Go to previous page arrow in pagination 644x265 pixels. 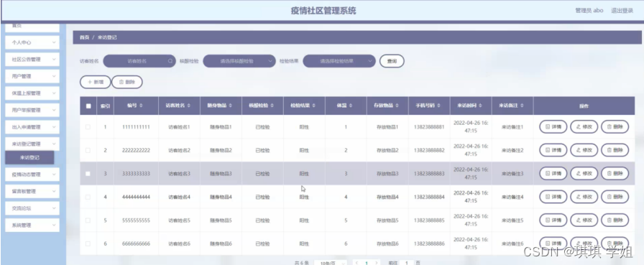pos(357,263)
